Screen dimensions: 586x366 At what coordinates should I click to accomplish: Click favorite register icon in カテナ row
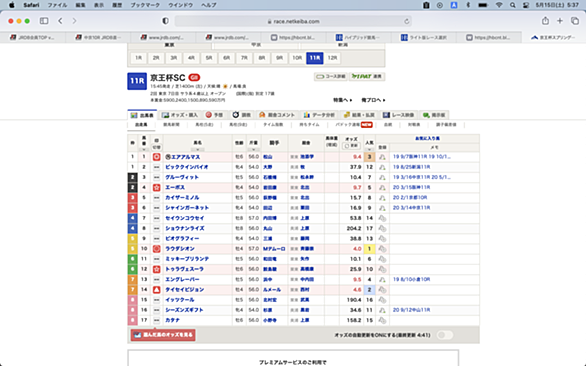pos(382,320)
